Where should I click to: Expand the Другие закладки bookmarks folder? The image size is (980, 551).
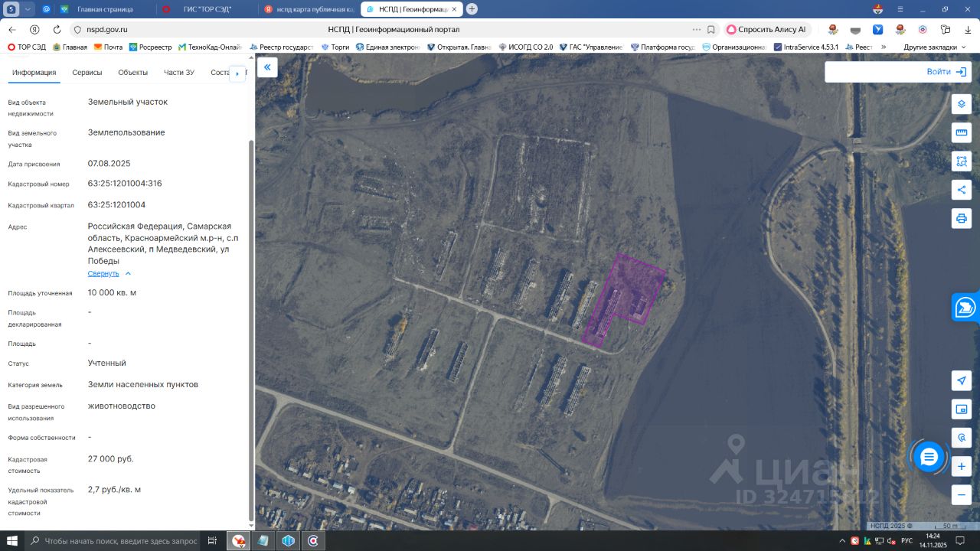click(x=936, y=47)
